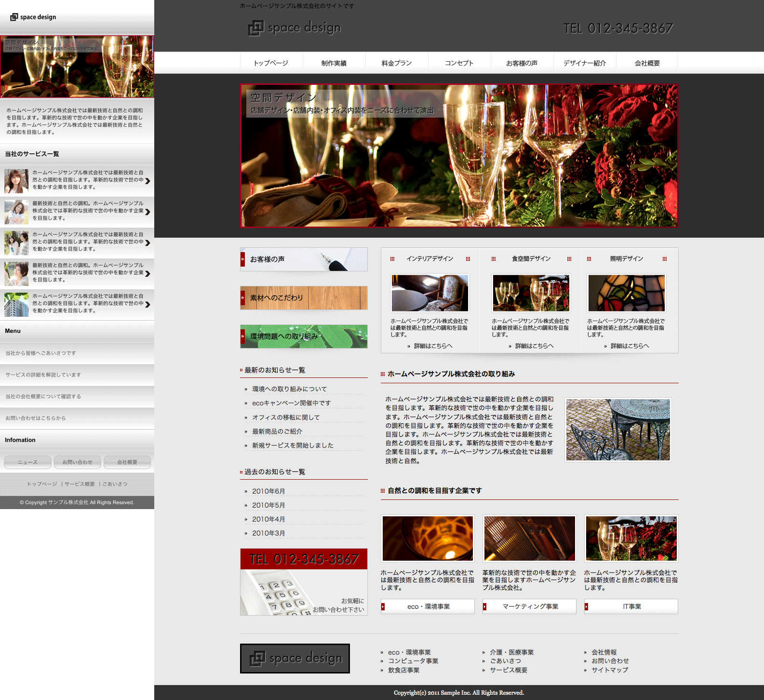Viewport: 764px width, 700px height.
Task: Click the stained glass lamp thumbnail
Action: (626, 293)
